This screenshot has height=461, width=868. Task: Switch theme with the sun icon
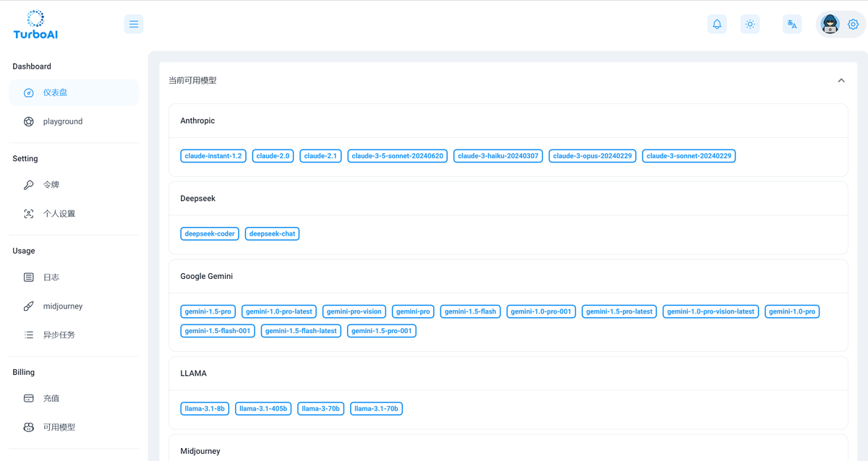(x=750, y=24)
